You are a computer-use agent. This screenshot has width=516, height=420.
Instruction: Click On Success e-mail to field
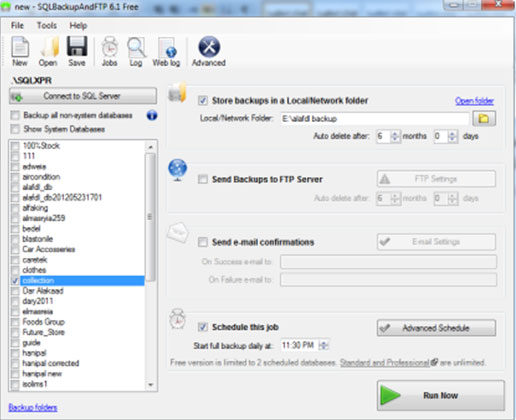[388, 262]
